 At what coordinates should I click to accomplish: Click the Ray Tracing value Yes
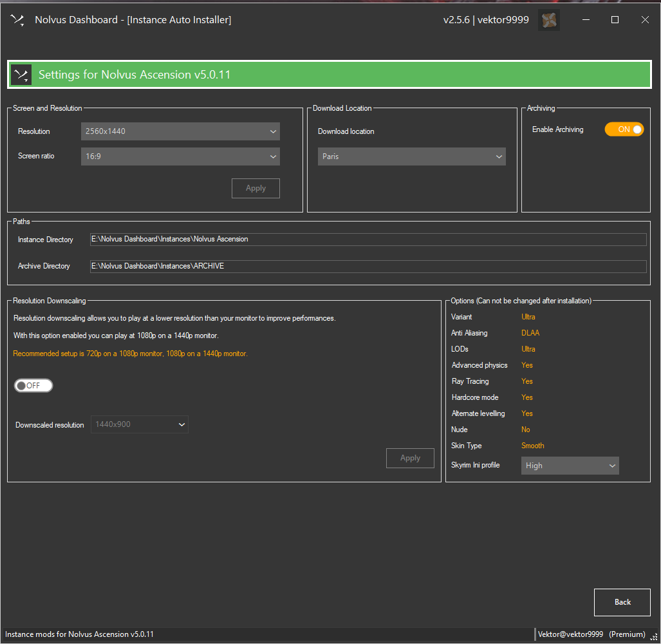click(527, 381)
